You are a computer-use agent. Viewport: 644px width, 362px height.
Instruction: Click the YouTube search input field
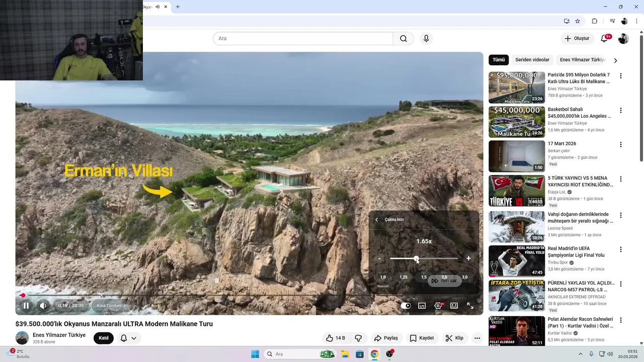(303, 38)
